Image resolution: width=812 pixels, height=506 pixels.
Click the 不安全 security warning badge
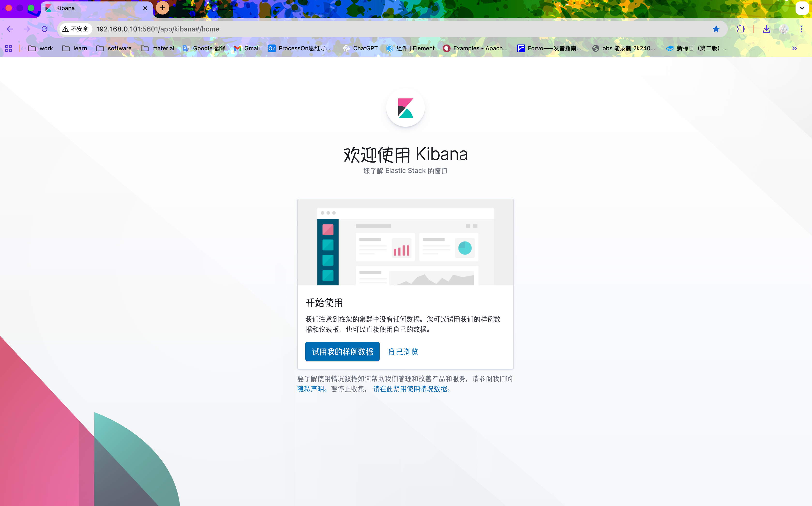click(75, 29)
